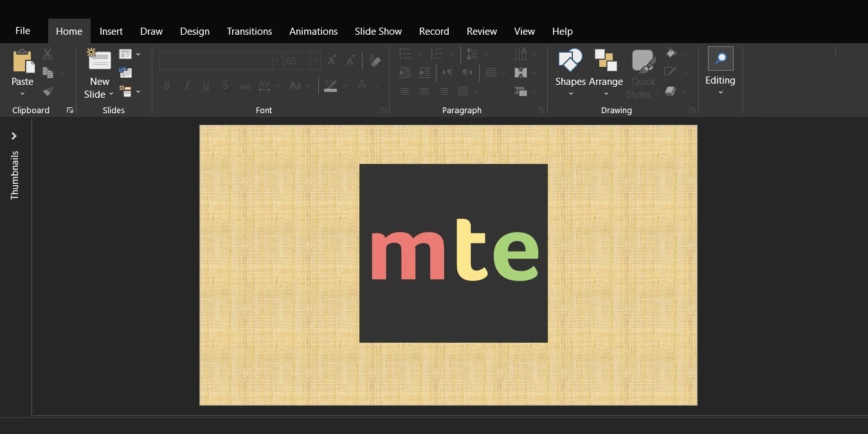Apply bullets to text
Image resolution: width=868 pixels, height=434 pixels.
click(x=405, y=54)
